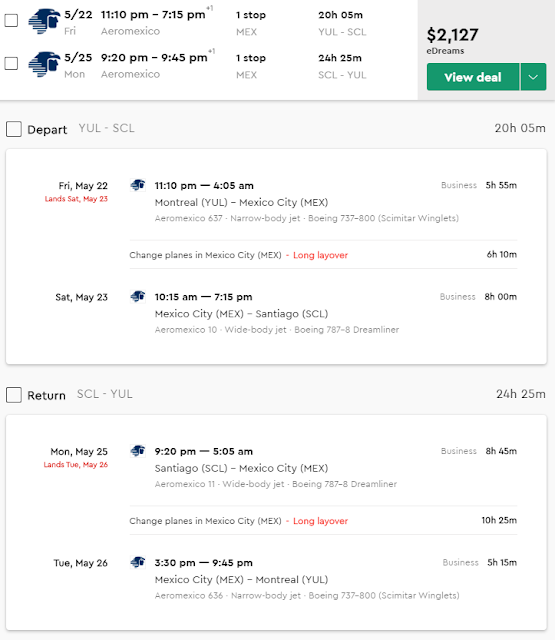Tick the checkbox for the 5/25 Mon flight
The image size is (555, 640).
(11, 63)
